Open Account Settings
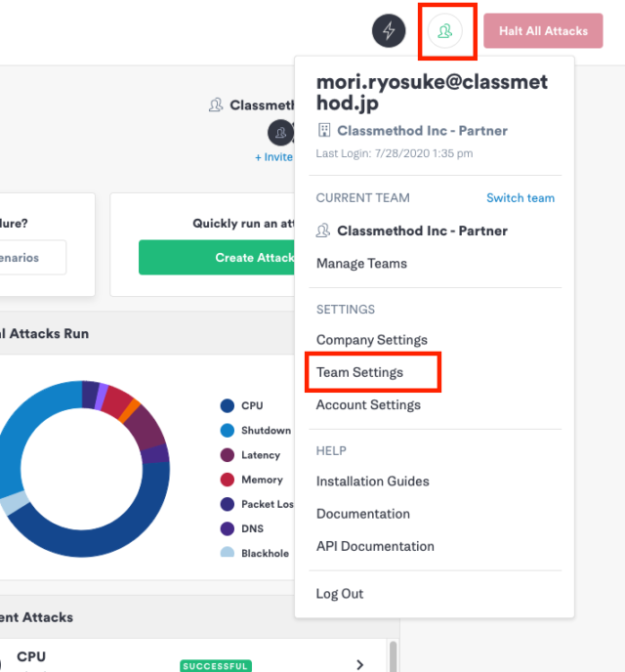 368,405
